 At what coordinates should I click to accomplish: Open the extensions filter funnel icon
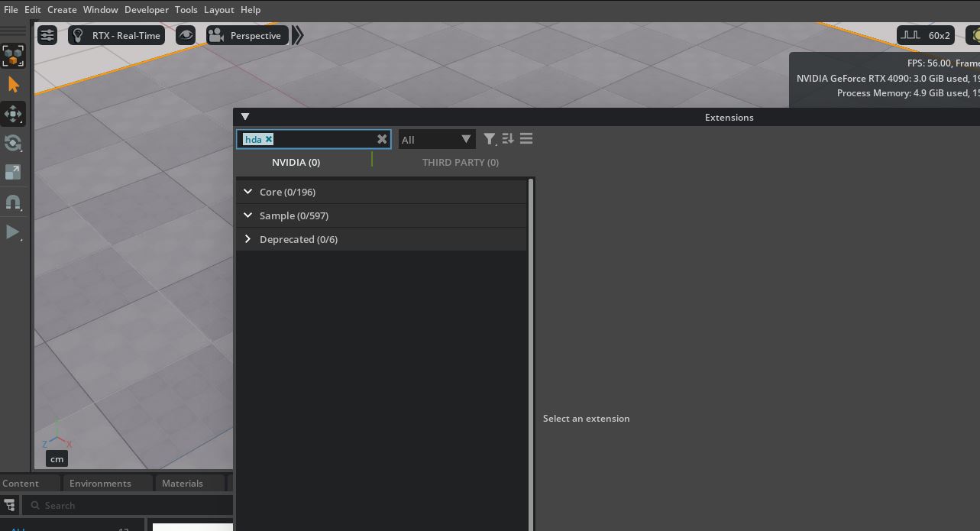click(490, 139)
